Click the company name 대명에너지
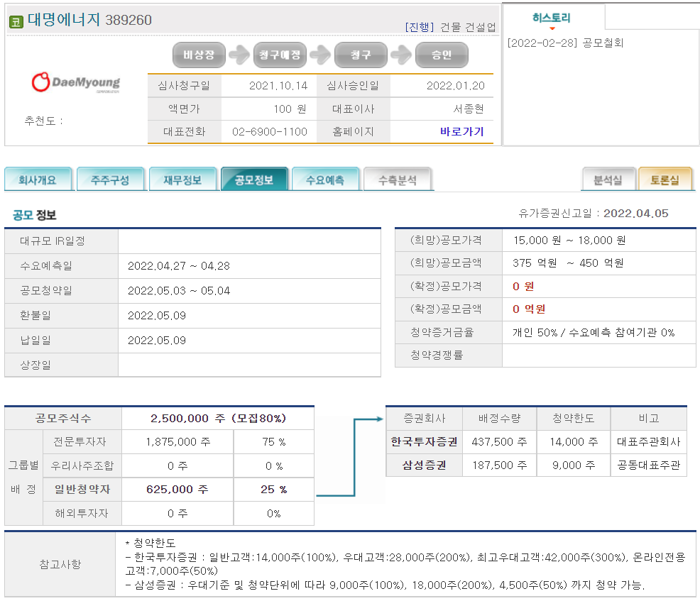Screen dimensions: 700x601 [64, 19]
